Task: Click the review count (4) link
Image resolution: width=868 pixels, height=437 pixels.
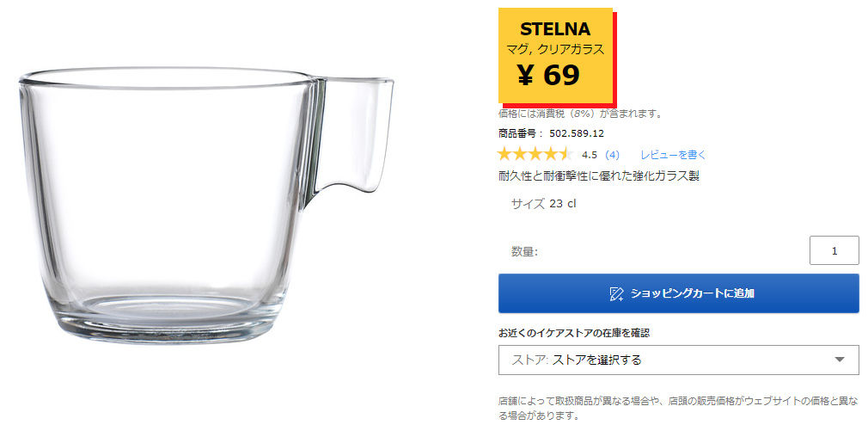Action: tap(612, 155)
